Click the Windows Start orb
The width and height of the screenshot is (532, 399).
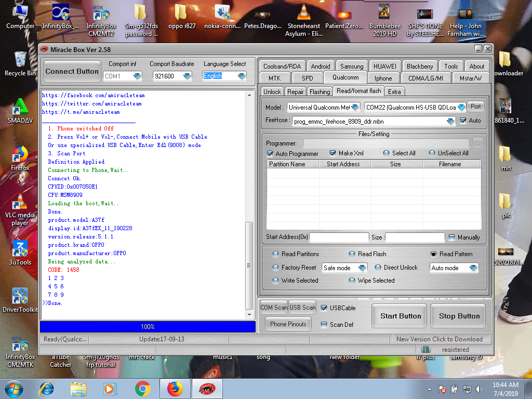click(x=14, y=389)
